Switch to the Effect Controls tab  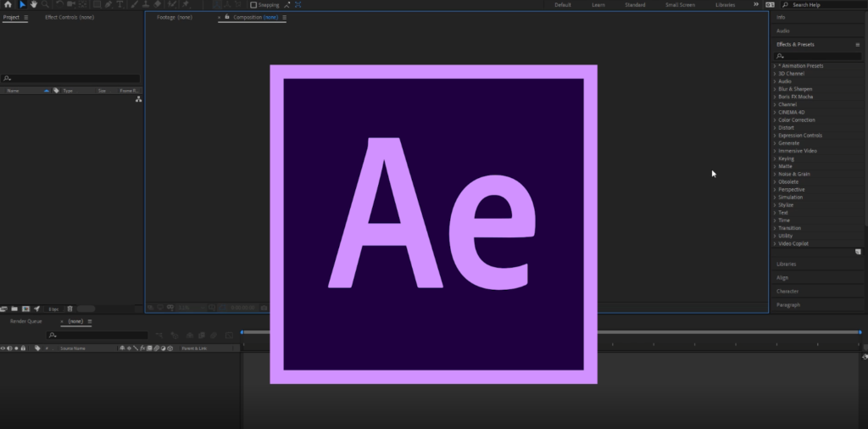(x=70, y=17)
